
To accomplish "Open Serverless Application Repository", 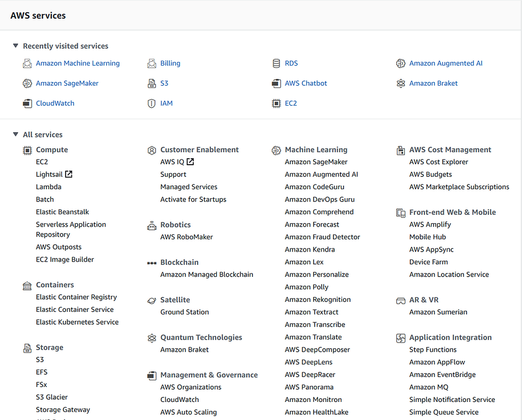I will (x=71, y=230).
